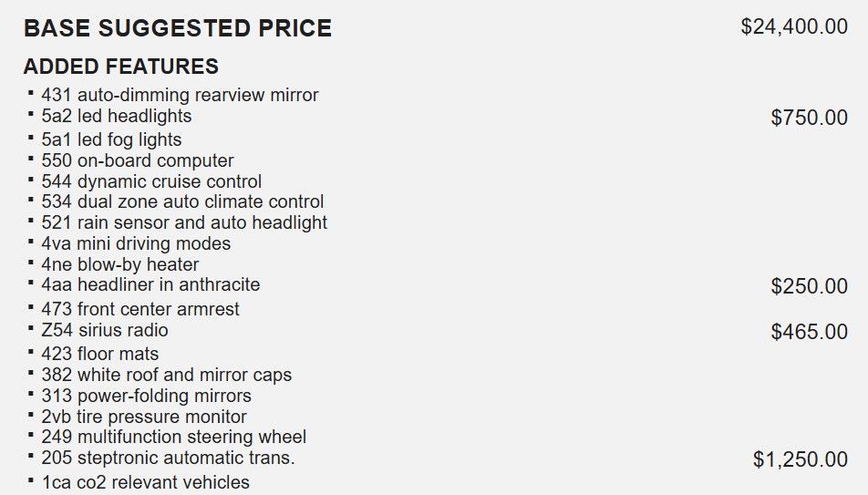
Task: Click the 550 on-board computer entry
Action: [x=138, y=160]
